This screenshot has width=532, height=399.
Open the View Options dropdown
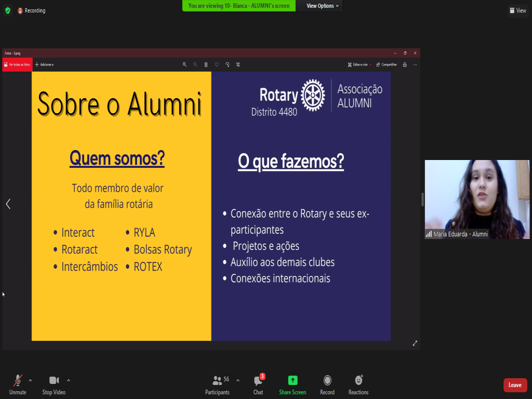[322, 6]
